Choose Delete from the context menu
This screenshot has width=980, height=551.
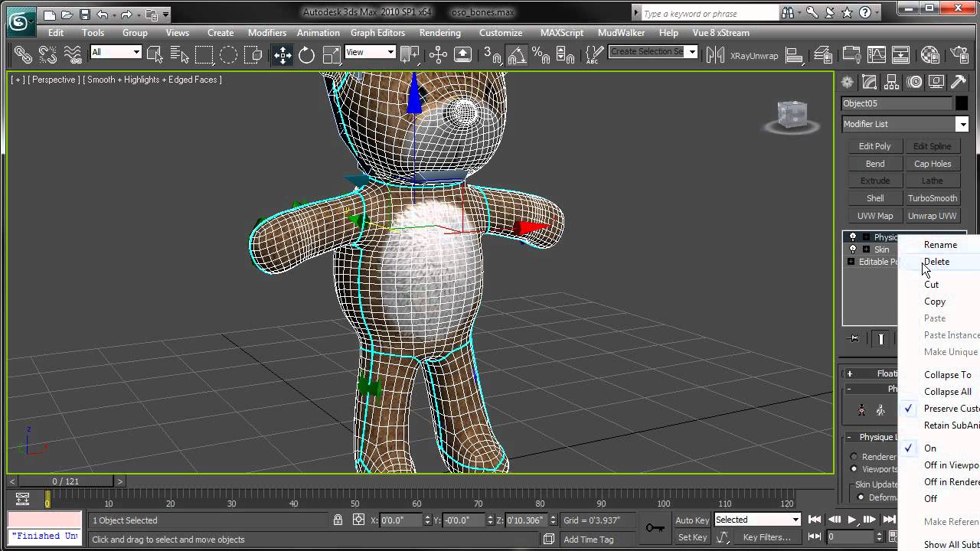point(936,262)
